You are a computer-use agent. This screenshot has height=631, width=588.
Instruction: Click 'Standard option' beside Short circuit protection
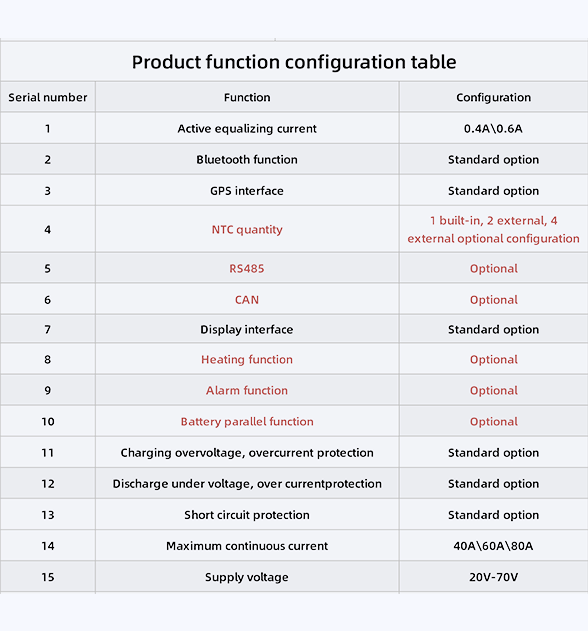tap(493, 515)
